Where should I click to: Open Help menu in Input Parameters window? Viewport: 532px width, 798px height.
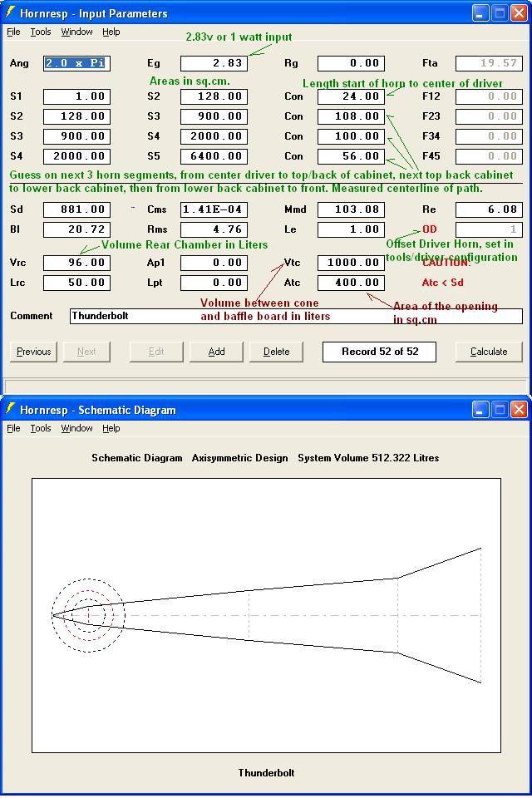pyautogui.click(x=111, y=32)
